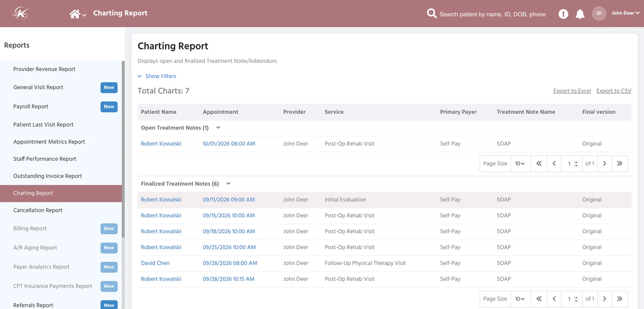Click the sidebar scrollbar
The height and width of the screenshot is (309, 644).
click(x=123, y=149)
